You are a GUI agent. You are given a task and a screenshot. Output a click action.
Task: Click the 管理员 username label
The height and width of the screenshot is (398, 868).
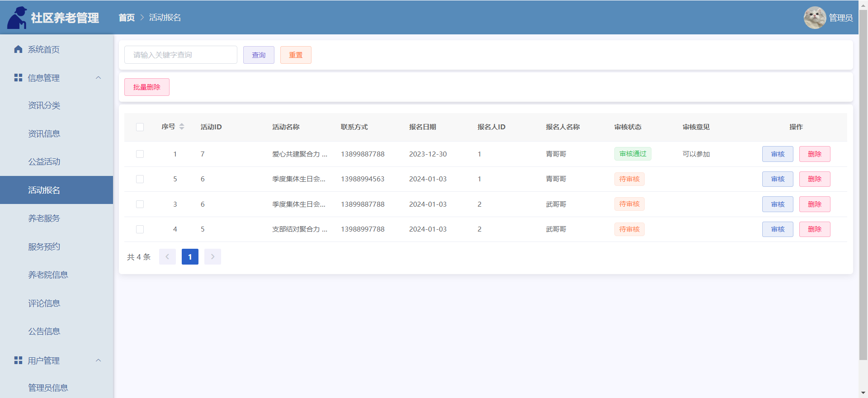pyautogui.click(x=841, y=18)
